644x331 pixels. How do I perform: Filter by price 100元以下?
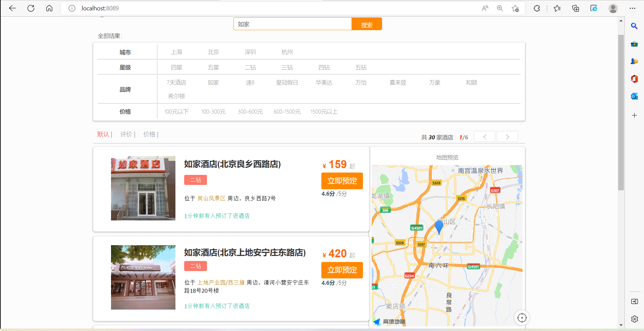pyautogui.click(x=176, y=112)
